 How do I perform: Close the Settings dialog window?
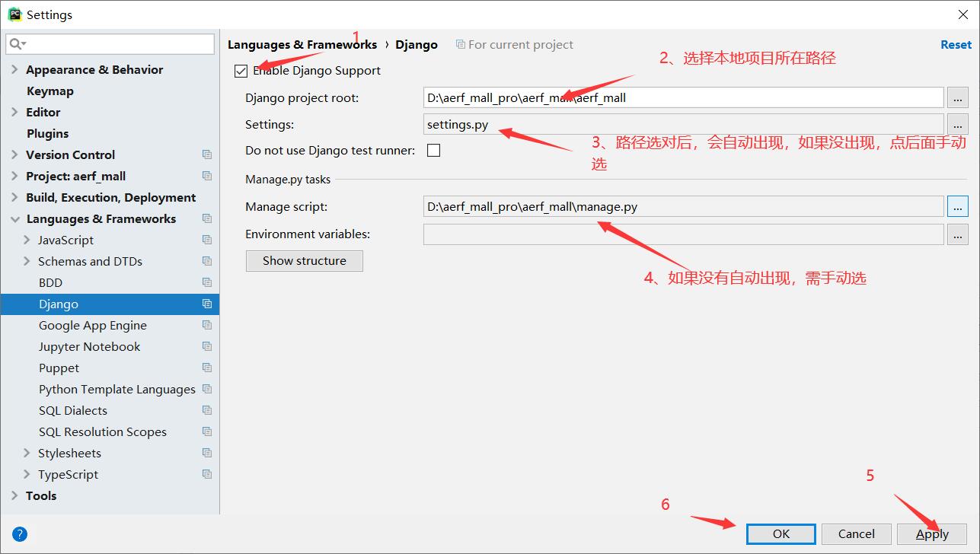962,14
